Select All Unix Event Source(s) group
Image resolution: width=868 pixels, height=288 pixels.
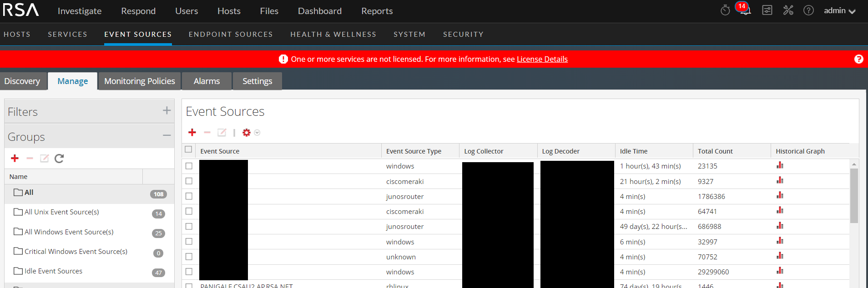coord(89,212)
